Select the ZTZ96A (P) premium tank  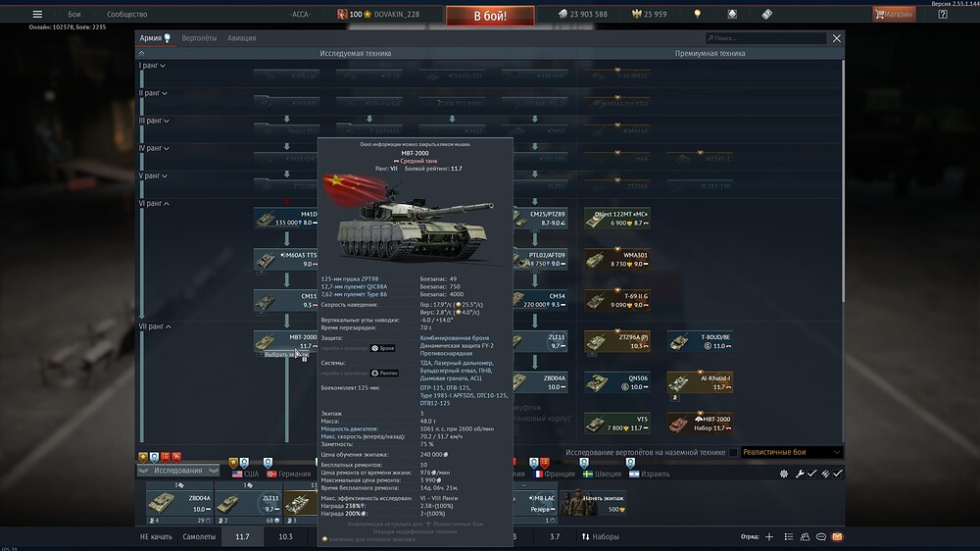pyautogui.click(x=617, y=341)
